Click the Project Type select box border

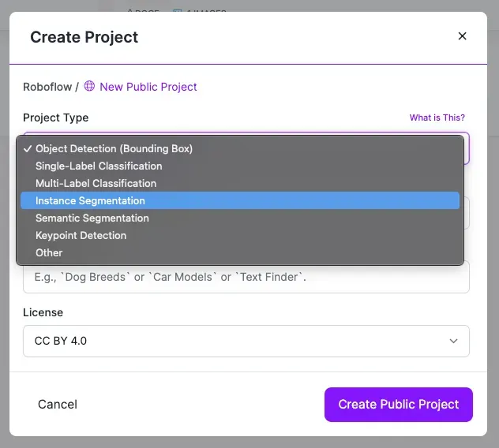(x=466, y=148)
